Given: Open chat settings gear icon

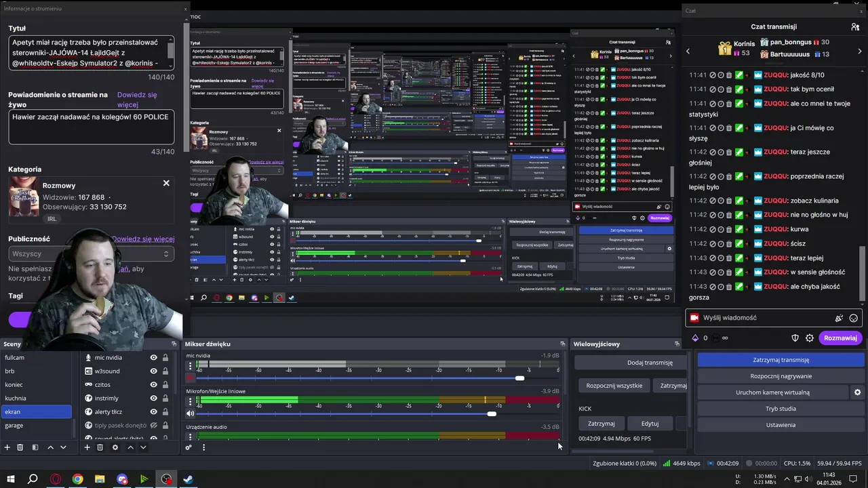Looking at the screenshot, I should point(810,338).
